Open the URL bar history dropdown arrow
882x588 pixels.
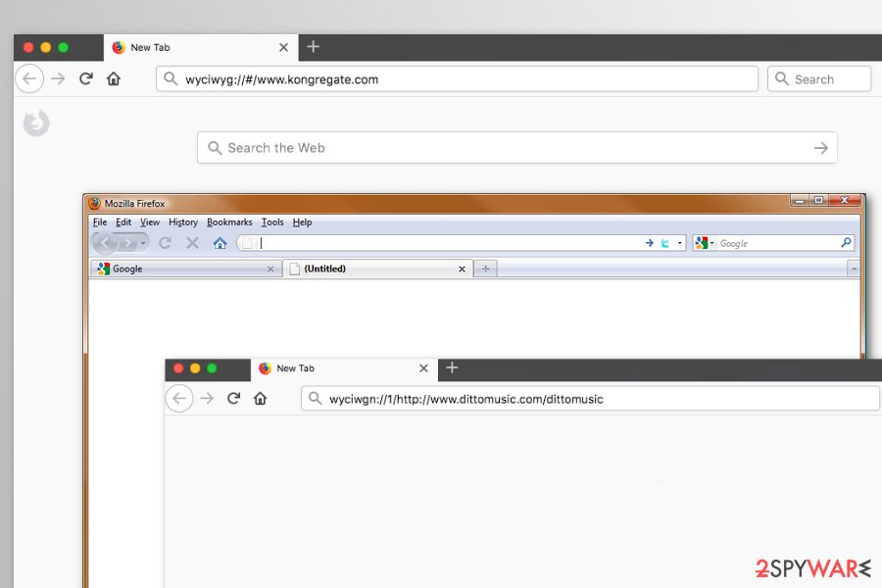(x=679, y=243)
